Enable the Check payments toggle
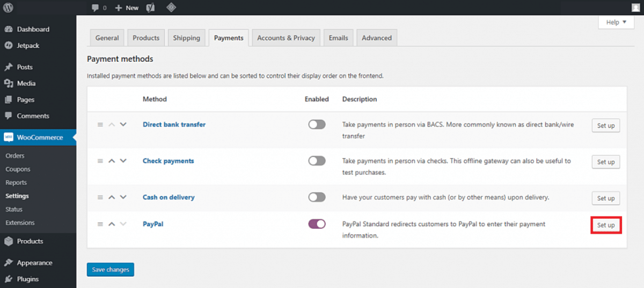This screenshot has width=644, height=288. pyautogui.click(x=317, y=161)
